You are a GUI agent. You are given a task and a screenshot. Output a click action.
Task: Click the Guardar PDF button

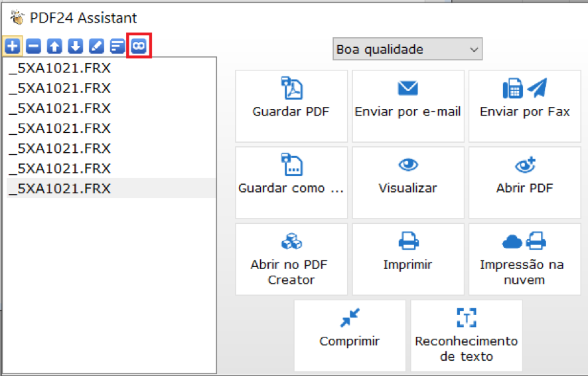click(x=291, y=106)
